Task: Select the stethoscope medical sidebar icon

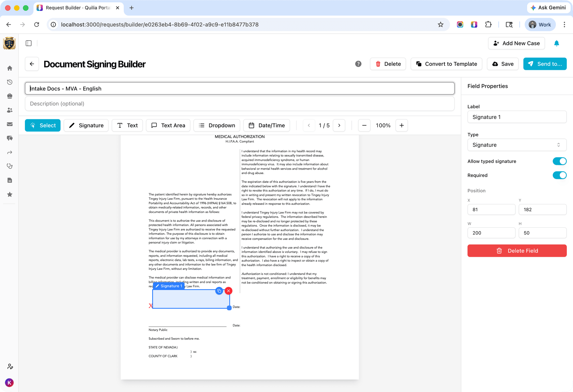Action: [10, 166]
